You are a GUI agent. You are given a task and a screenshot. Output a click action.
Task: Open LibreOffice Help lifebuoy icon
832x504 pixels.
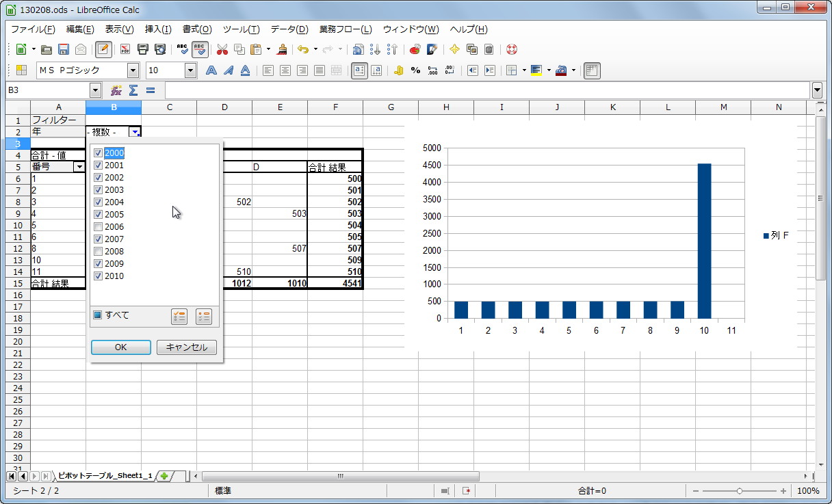511,49
